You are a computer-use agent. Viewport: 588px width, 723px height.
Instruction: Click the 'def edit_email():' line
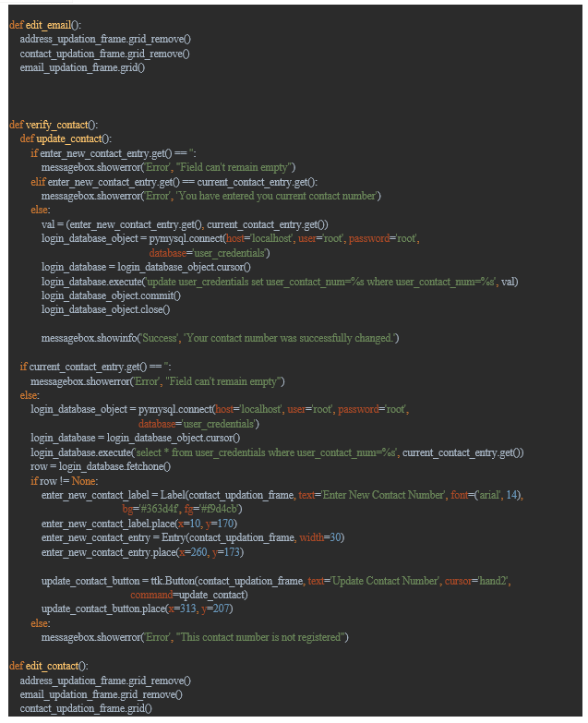tap(45, 25)
